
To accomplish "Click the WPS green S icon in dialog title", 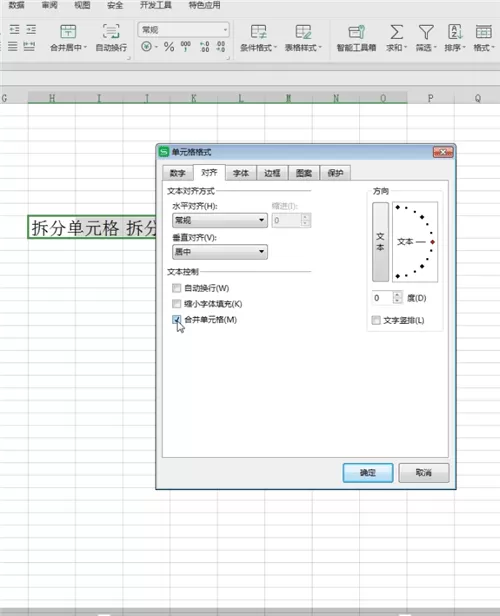I will [163, 152].
